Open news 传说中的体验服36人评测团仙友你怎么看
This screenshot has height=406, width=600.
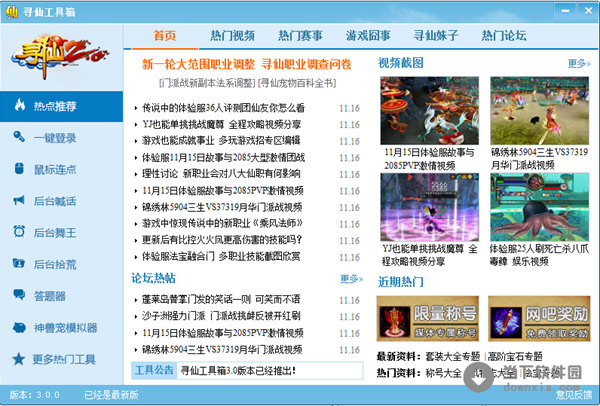tap(223, 108)
